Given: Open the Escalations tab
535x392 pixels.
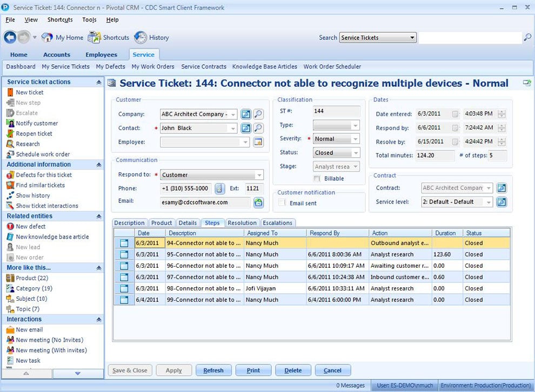Looking at the screenshot, I should point(277,223).
